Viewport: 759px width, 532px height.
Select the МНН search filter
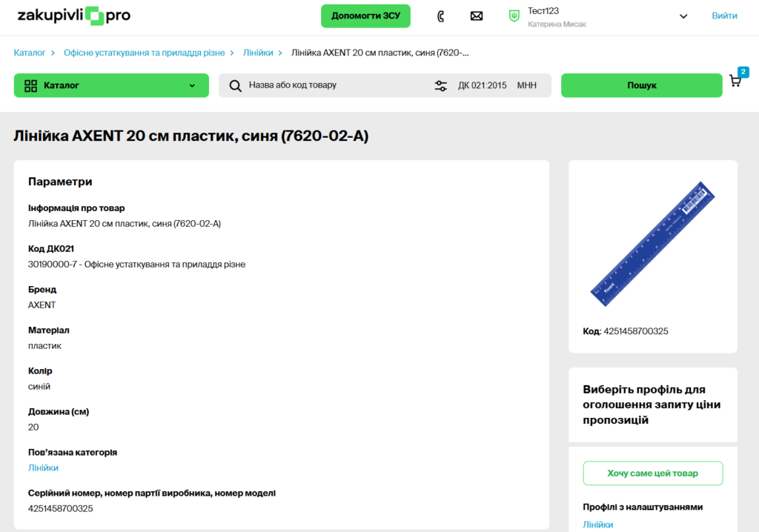(527, 85)
